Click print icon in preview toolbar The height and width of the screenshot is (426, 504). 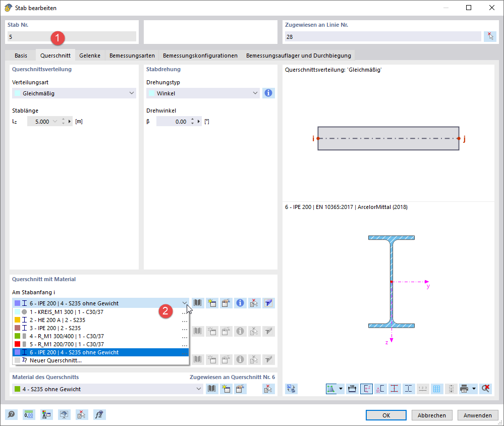click(x=464, y=389)
